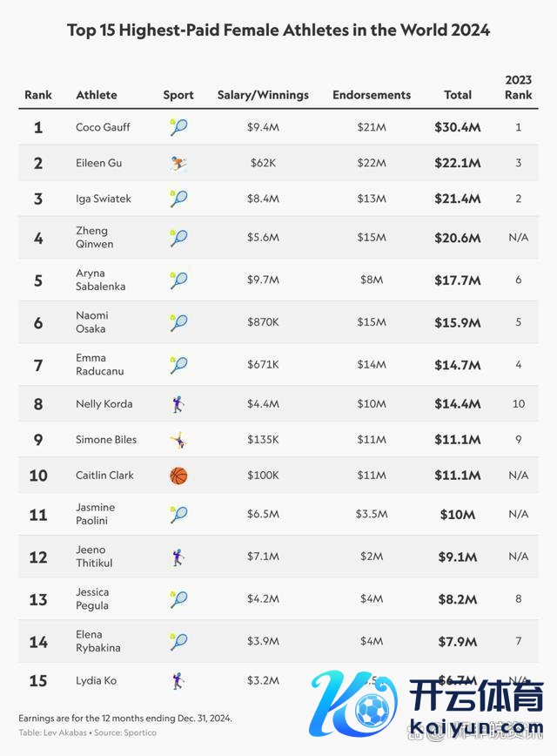Screen dimensions: 557x756
Task: Click the 2023 Rank column header
Action: 519,87
